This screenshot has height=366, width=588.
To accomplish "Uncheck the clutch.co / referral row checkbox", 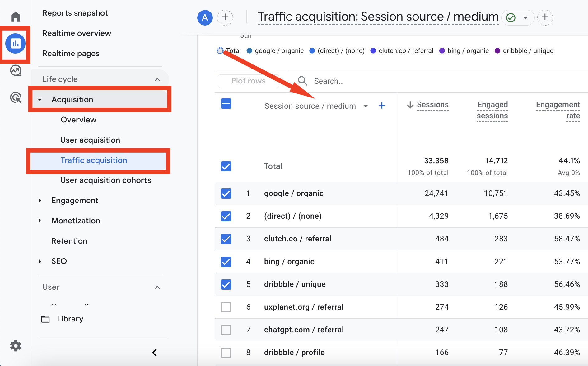I will pyautogui.click(x=226, y=239).
